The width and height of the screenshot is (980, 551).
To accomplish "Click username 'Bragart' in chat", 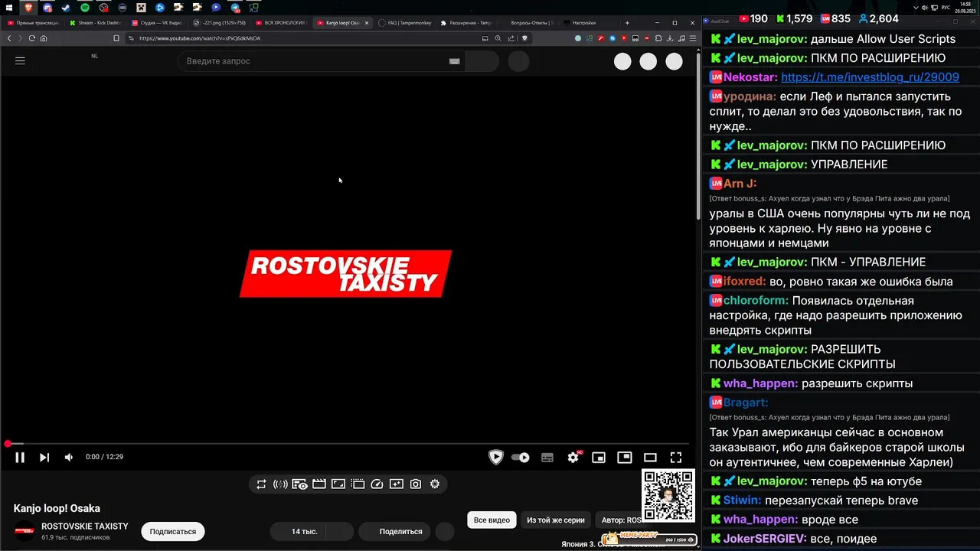I will [746, 403].
